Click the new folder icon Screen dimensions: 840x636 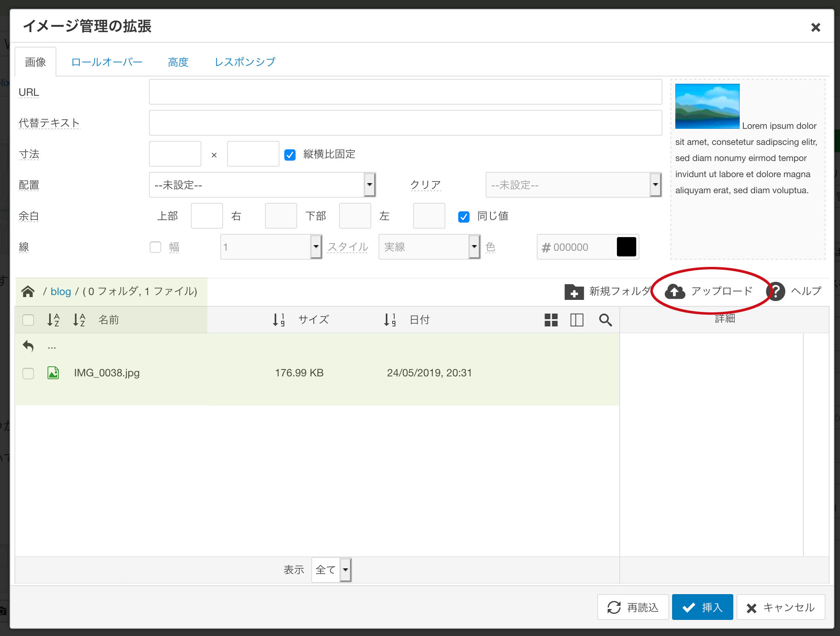tap(574, 291)
